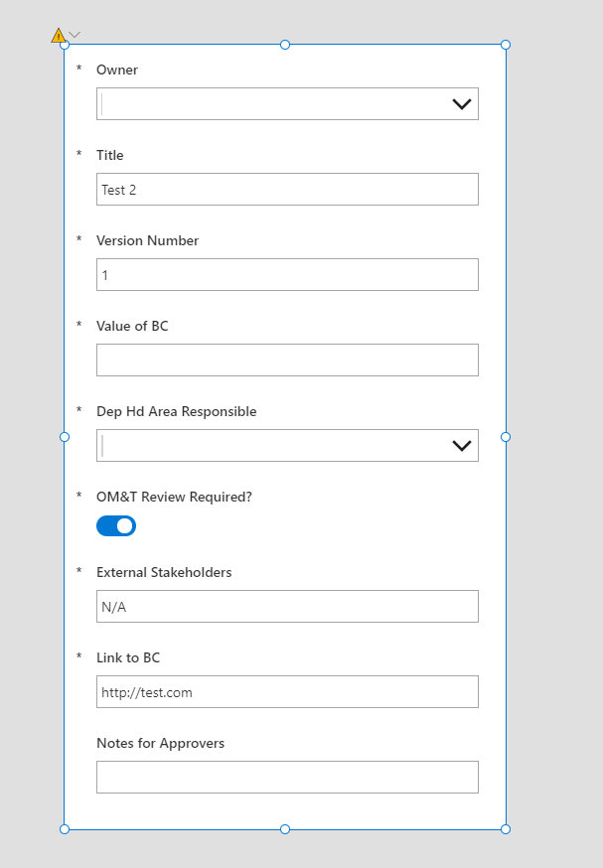Image resolution: width=603 pixels, height=868 pixels.
Task: Click the Title field containing Test 2
Action: [287, 190]
